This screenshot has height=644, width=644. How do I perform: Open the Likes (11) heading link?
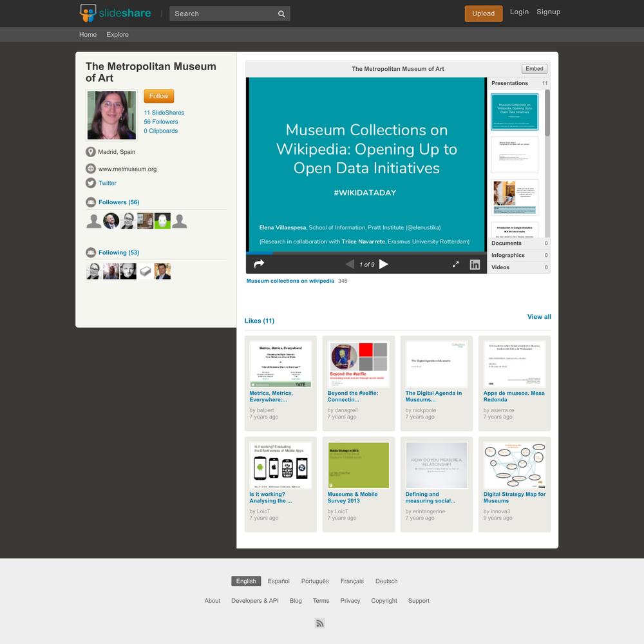pyautogui.click(x=259, y=321)
